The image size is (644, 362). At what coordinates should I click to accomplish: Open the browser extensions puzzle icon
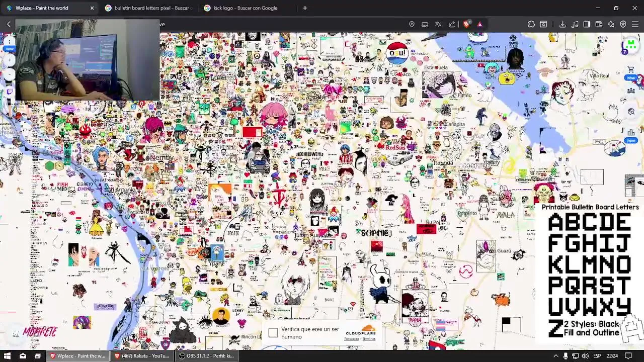click(531, 24)
